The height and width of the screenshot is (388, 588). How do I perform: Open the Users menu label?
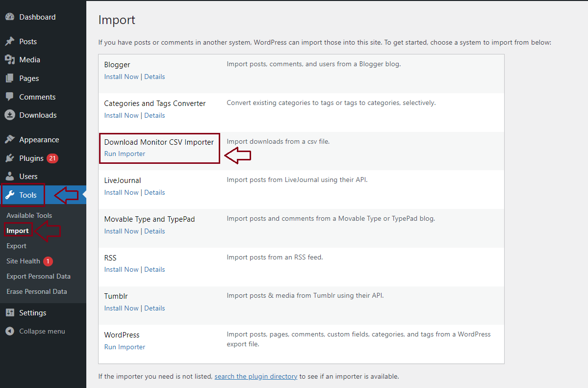click(28, 177)
